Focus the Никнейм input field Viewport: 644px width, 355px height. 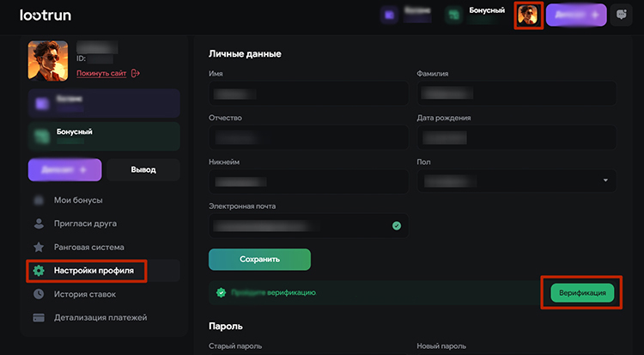click(308, 181)
